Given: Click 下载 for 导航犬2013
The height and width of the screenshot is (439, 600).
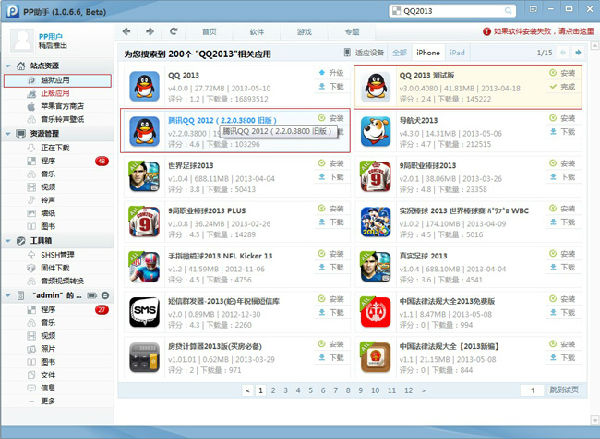Looking at the screenshot, I should click(562, 132).
